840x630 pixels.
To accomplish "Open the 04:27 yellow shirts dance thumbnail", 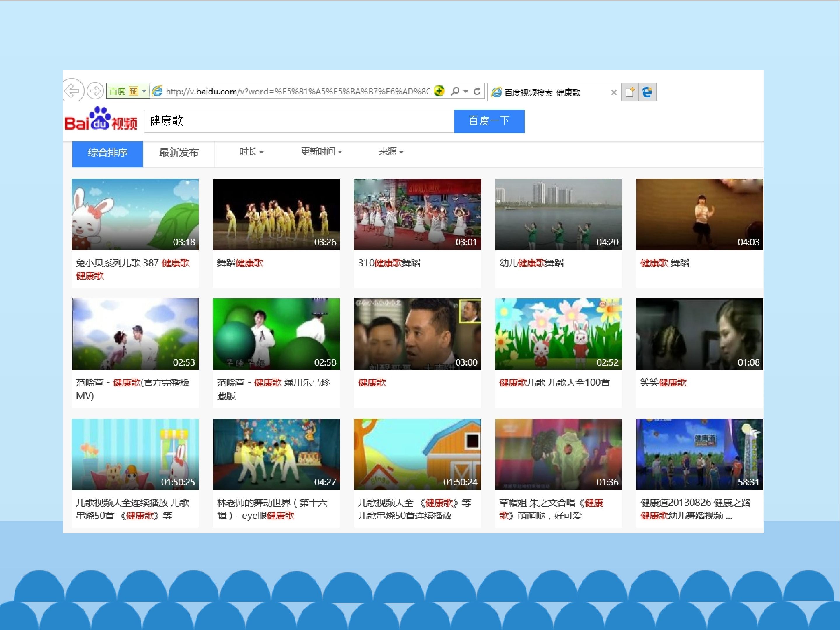I will point(276,454).
